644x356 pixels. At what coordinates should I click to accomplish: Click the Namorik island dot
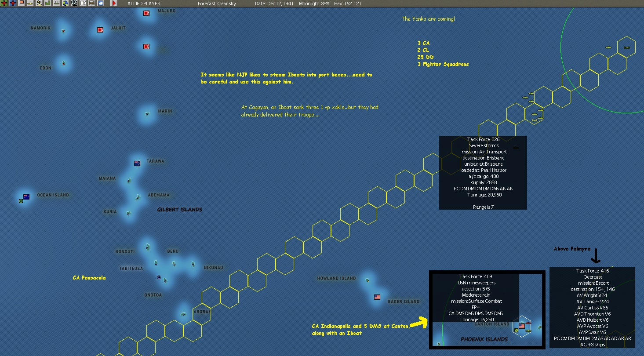(63, 31)
